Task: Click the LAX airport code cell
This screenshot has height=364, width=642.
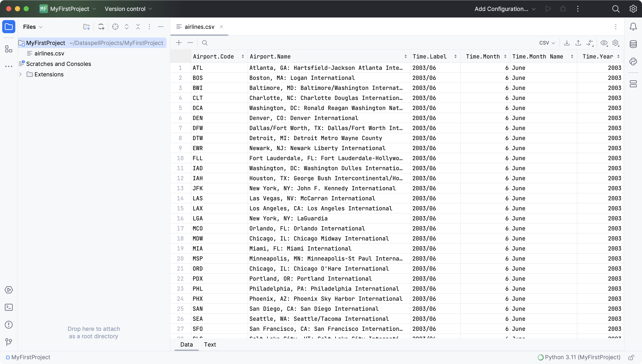Action: [219, 208]
